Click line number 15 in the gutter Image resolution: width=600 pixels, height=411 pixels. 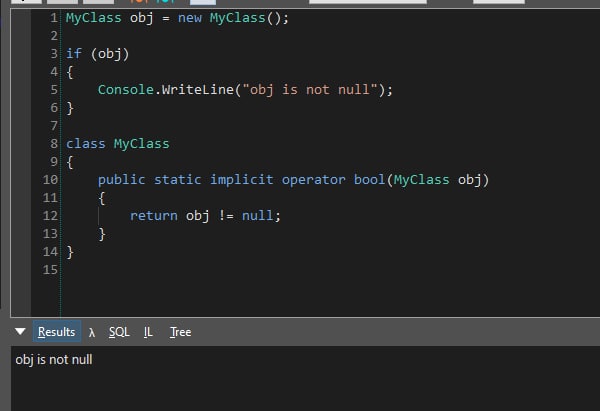50,270
